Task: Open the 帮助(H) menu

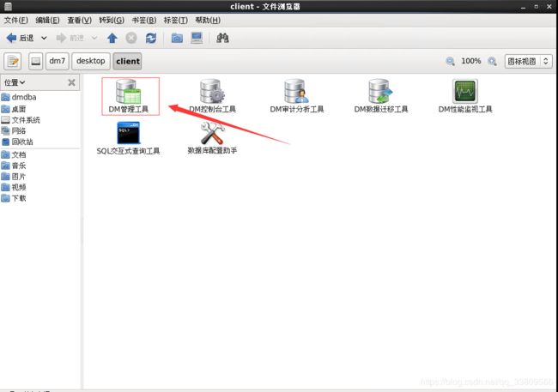Action: [x=208, y=21]
